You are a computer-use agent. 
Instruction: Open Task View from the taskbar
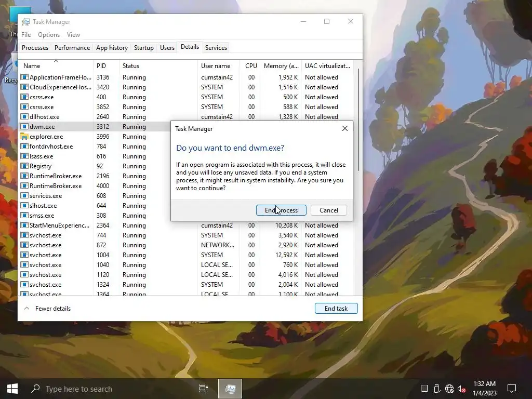[204, 389]
